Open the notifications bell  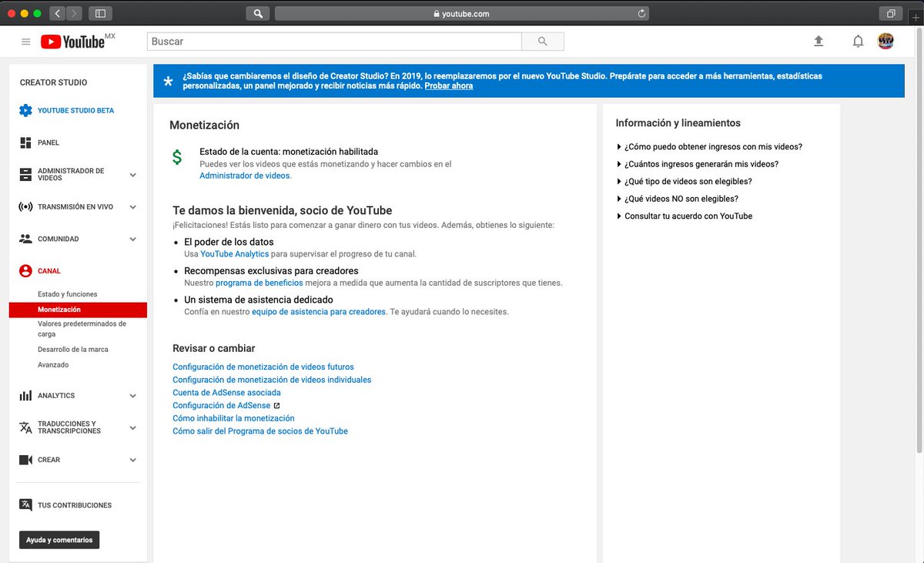858,42
